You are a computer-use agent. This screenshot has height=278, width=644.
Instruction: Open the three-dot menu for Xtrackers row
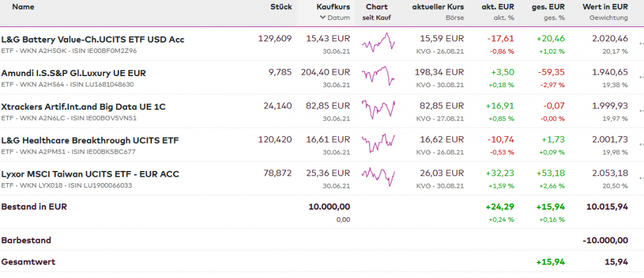(x=641, y=111)
